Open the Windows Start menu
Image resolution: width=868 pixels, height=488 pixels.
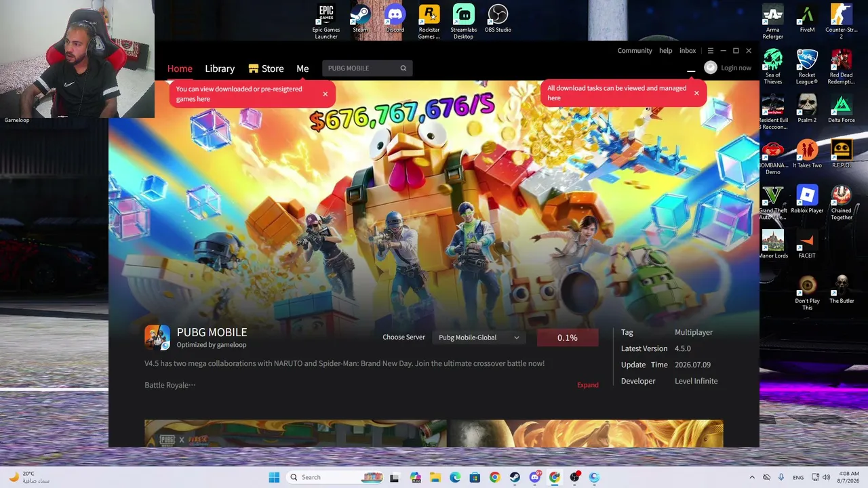274,477
